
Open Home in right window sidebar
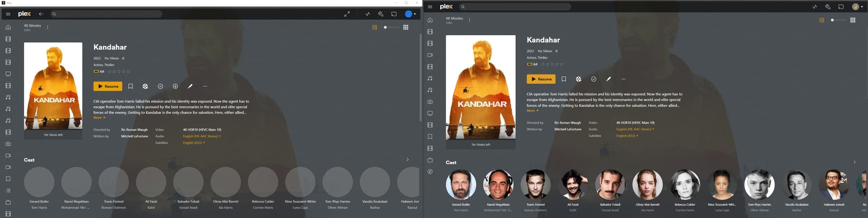[x=430, y=20]
